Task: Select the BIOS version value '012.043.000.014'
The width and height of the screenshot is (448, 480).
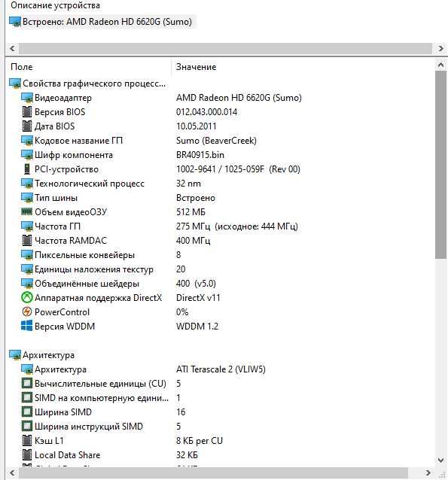Action: click(206, 112)
